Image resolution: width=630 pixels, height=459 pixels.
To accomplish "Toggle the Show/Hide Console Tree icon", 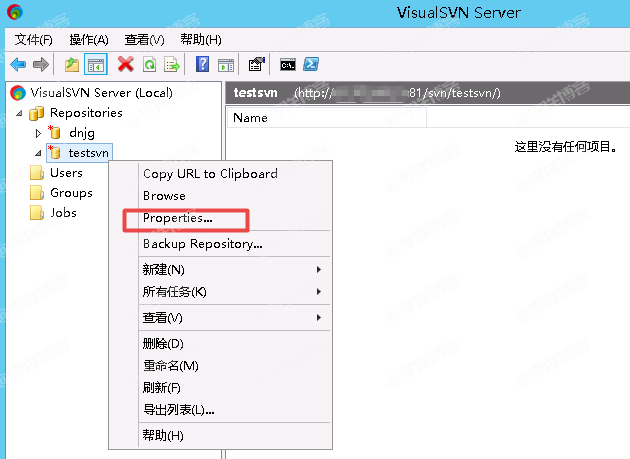I will pos(96,65).
